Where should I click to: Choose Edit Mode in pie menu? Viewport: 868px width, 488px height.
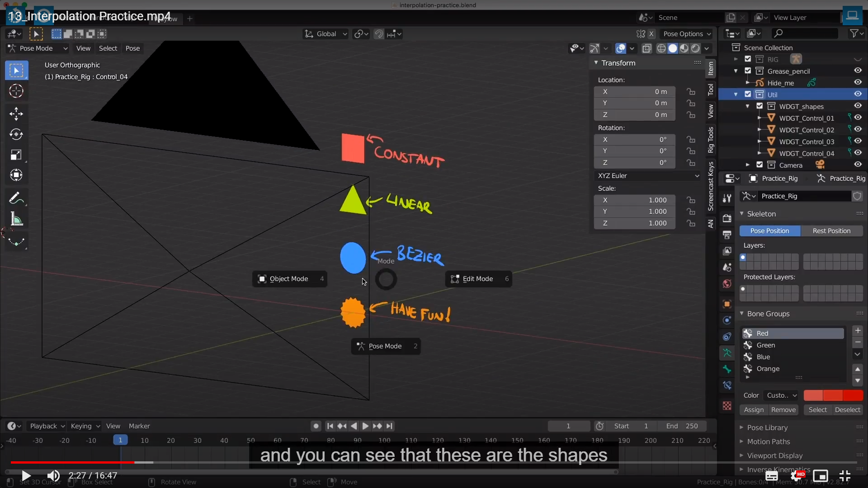(x=478, y=279)
